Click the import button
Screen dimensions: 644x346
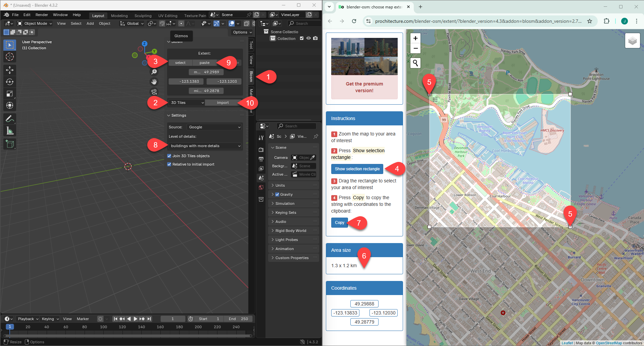223,103
